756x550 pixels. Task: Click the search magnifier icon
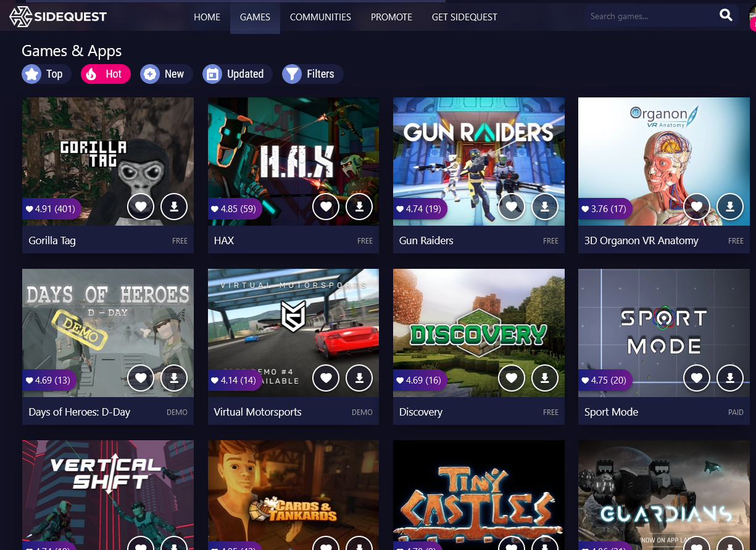click(726, 16)
